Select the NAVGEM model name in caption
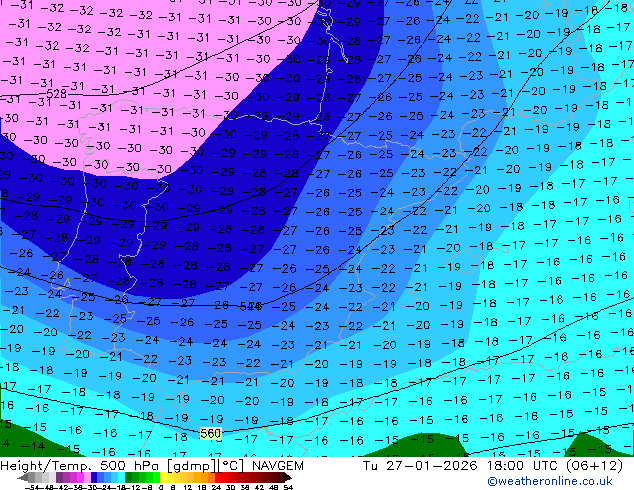The image size is (634, 490). (278, 466)
